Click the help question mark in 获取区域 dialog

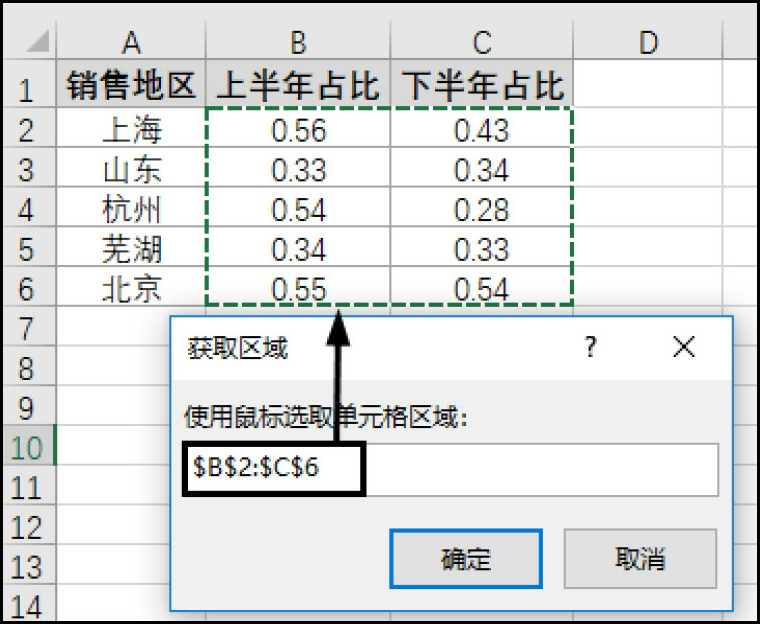590,347
